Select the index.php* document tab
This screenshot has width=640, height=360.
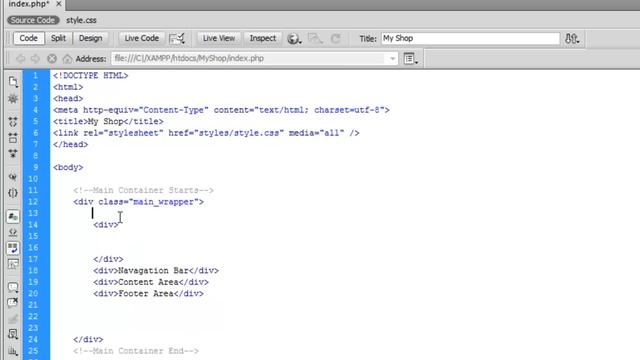[29, 4]
